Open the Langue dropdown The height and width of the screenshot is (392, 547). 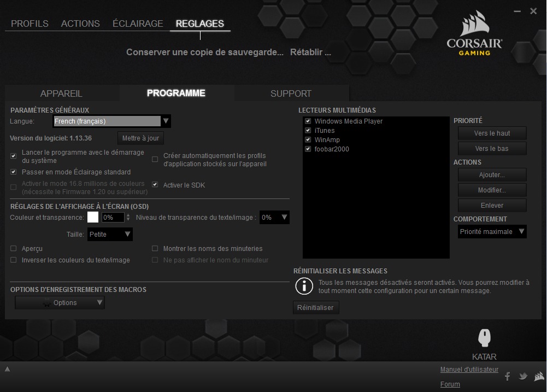[x=112, y=121]
